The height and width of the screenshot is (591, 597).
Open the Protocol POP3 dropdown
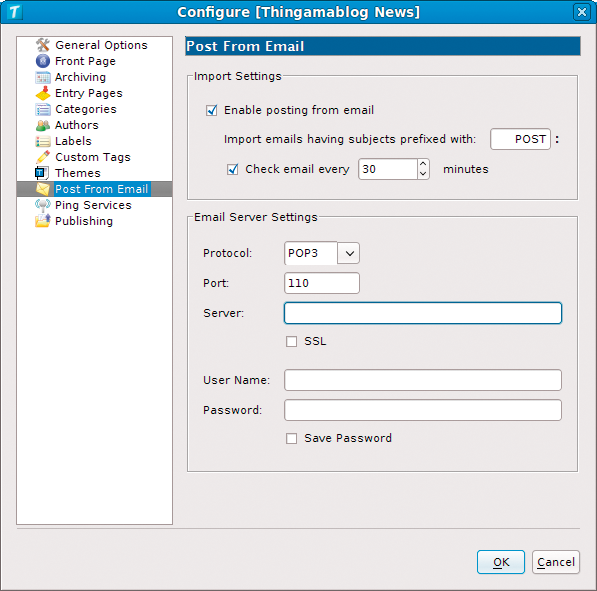pos(322,253)
